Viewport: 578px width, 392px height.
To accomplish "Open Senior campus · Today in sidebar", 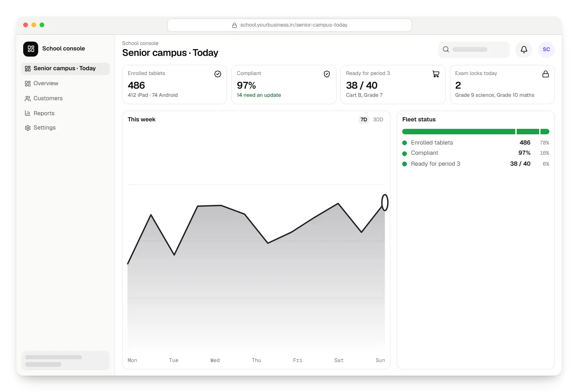I will 65,69.
